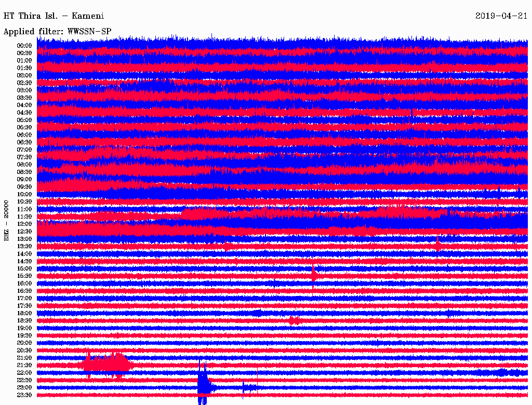Screen dimensions: 532x405
Task: Click the 11:30 time label
Action: (24, 217)
